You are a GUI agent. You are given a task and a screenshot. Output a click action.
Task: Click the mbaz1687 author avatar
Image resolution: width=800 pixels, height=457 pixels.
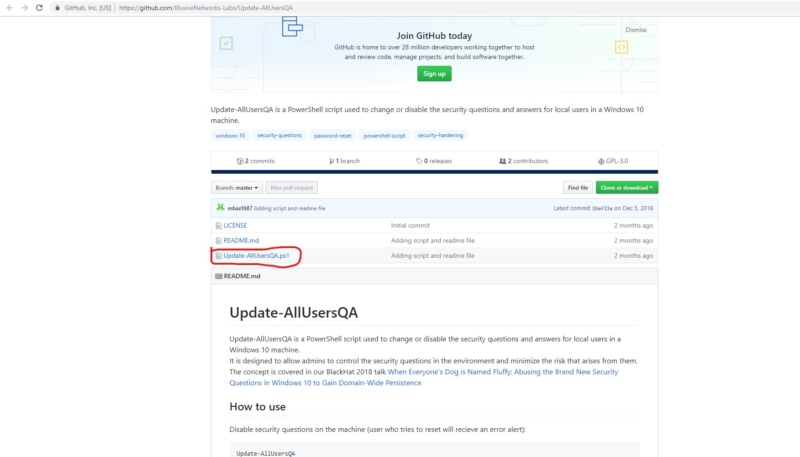220,207
